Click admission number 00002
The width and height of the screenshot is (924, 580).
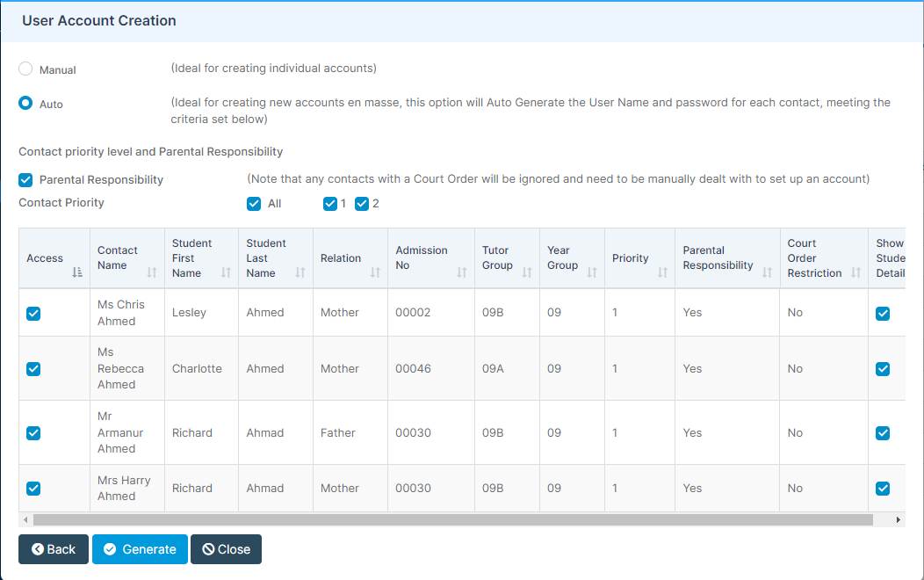tap(413, 312)
